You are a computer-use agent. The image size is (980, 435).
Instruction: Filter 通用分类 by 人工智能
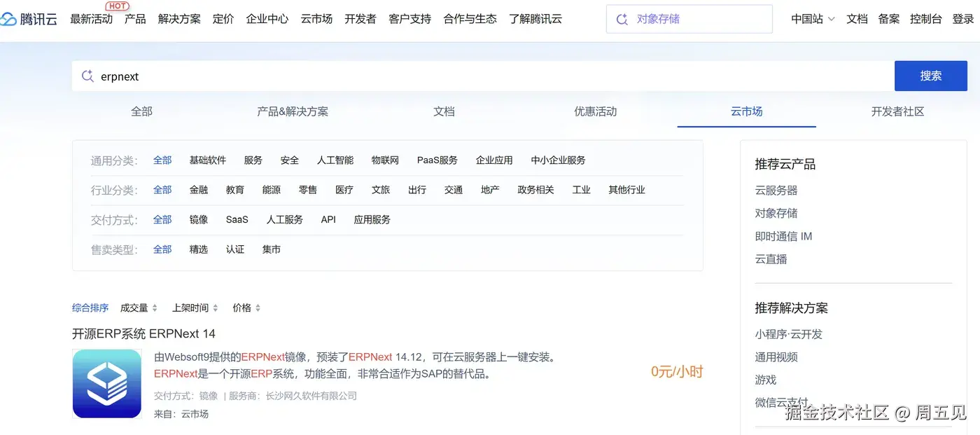click(x=335, y=160)
